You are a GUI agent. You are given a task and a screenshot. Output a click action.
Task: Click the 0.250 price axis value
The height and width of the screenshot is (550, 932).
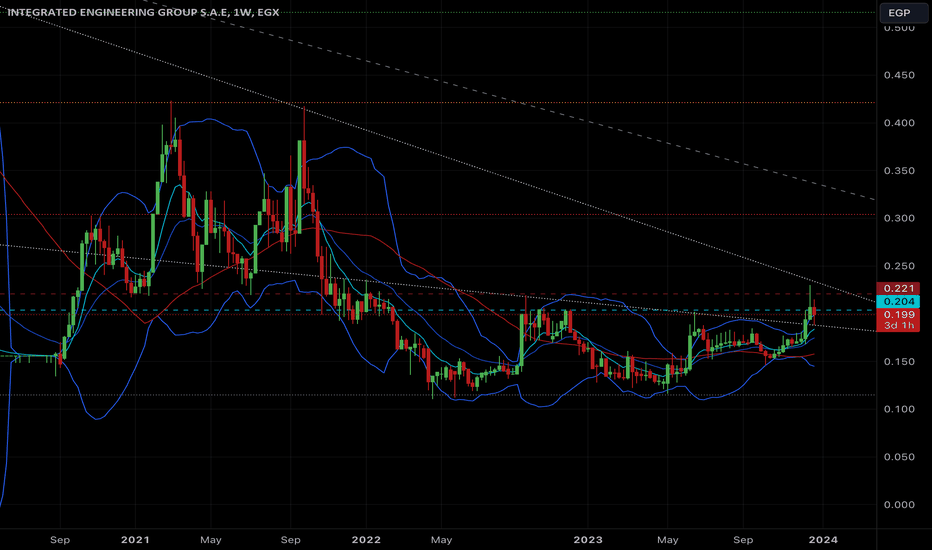[899, 266]
